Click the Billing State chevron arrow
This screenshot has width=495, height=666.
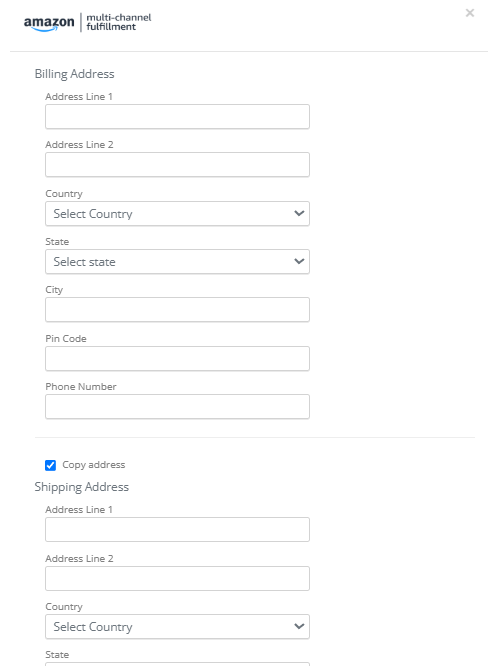[x=299, y=261]
